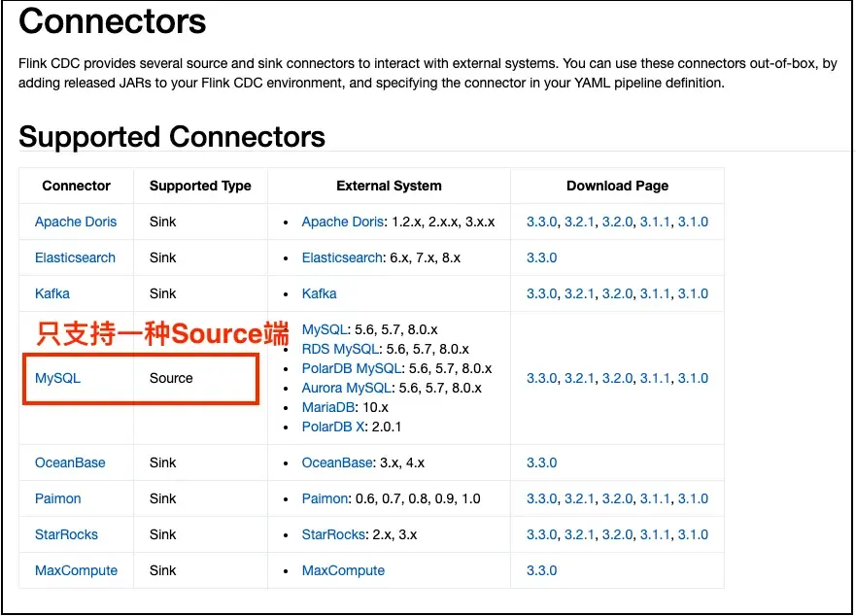Open StarRocks 3.1.1 download

tap(655, 534)
